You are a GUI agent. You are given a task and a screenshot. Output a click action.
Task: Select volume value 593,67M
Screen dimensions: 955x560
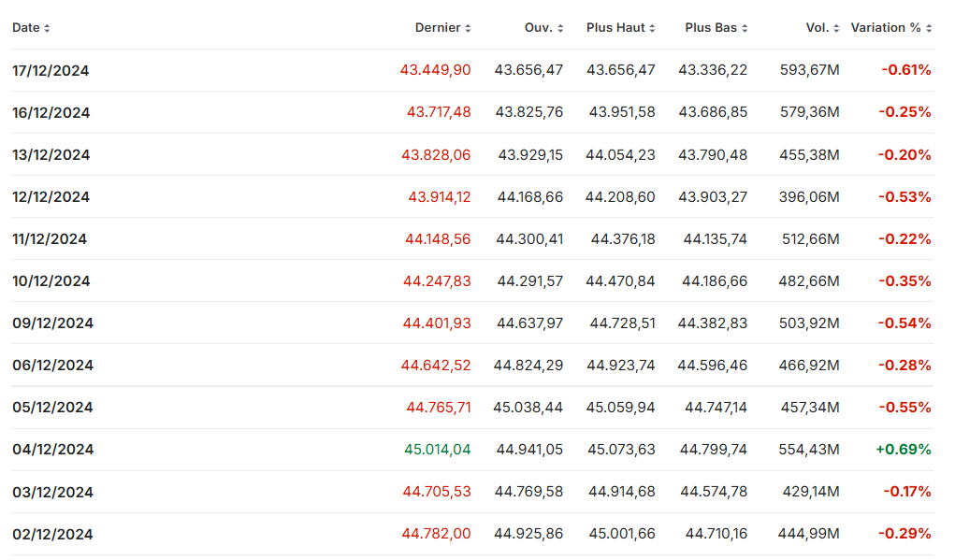tap(809, 70)
